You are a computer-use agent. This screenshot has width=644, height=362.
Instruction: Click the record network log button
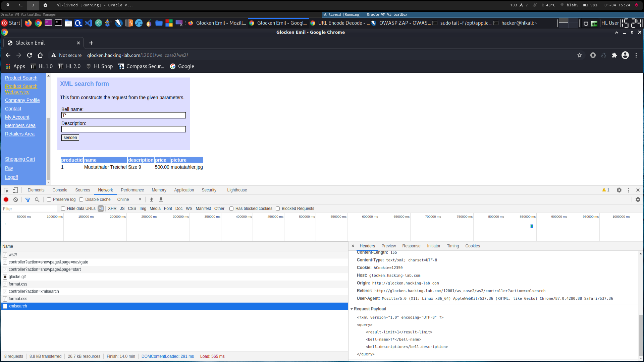(x=6, y=199)
